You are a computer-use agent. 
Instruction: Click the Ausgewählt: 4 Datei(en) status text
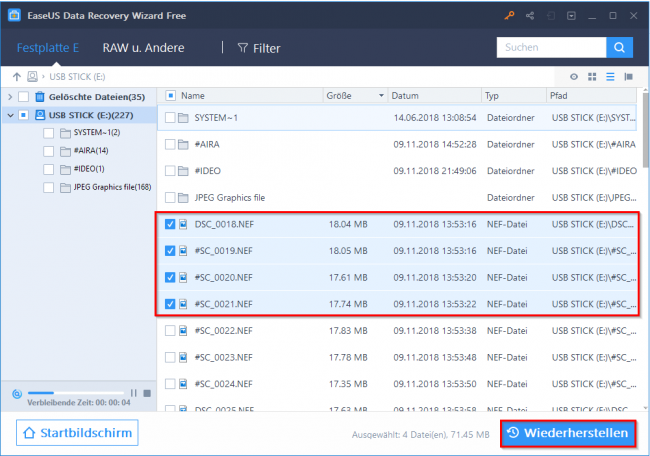click(x=421, y=435)
